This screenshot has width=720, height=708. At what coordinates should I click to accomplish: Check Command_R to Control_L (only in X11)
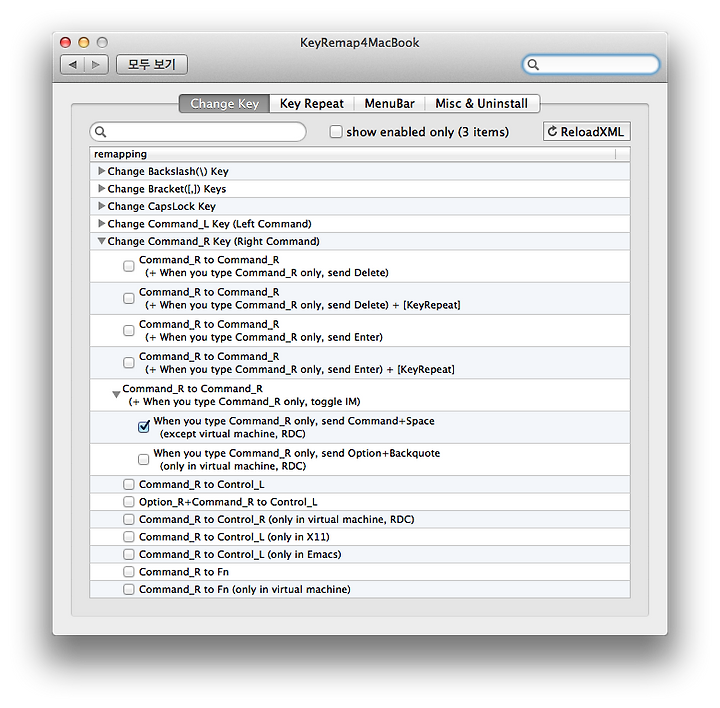[x=129, y=537]
